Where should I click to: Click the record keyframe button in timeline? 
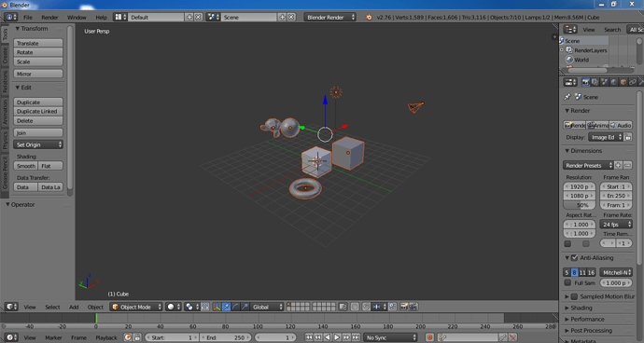(x=429, y=337)
